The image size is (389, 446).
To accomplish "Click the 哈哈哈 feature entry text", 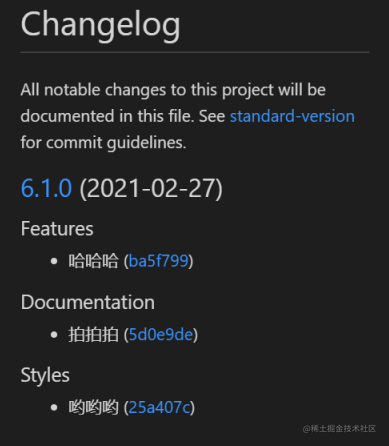I will point(93,261).
